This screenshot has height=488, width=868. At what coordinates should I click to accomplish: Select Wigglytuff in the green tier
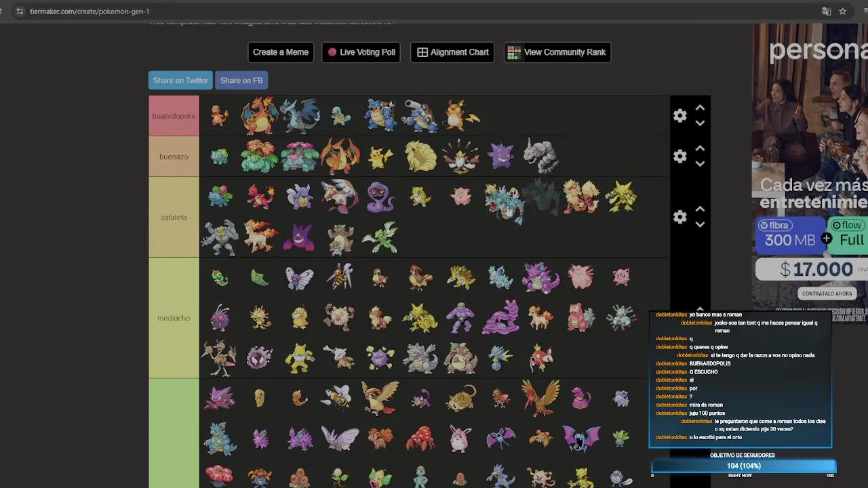[x=461, y=439]
